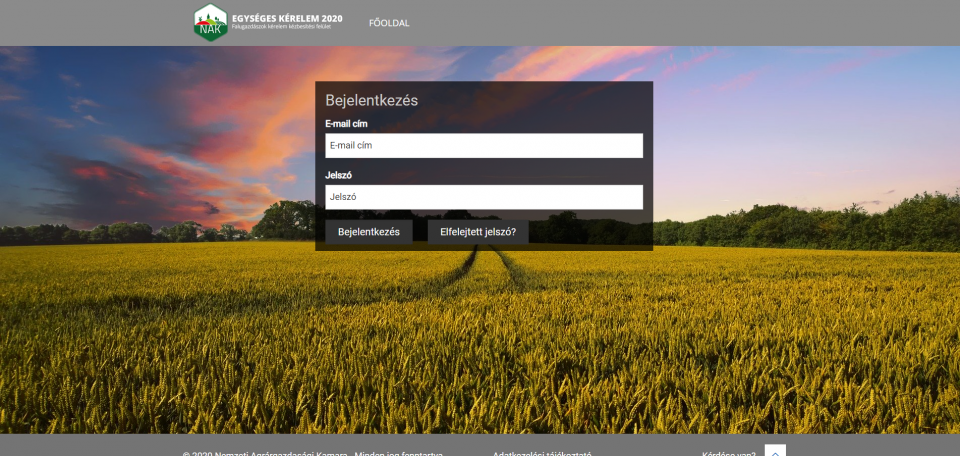Open the FŐOLDAL menu item
The height and width of the screenshot is (456, 960).
[x=389, y=23]
